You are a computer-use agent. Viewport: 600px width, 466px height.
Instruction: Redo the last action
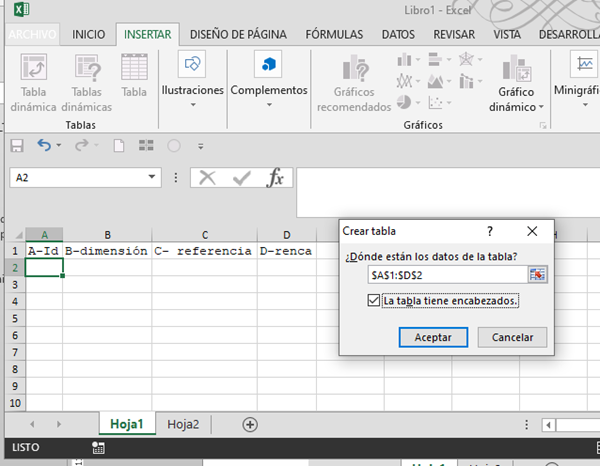81,145
